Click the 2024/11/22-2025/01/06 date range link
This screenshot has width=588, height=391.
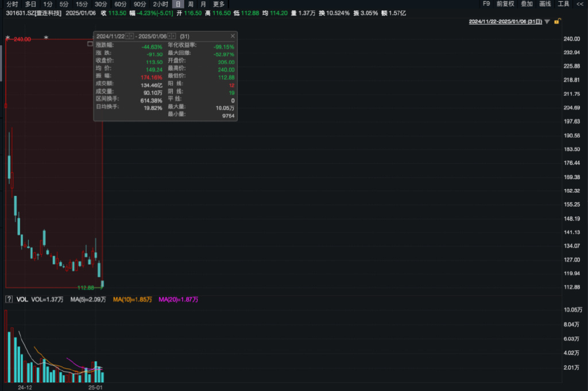click(x=505, y=22)
